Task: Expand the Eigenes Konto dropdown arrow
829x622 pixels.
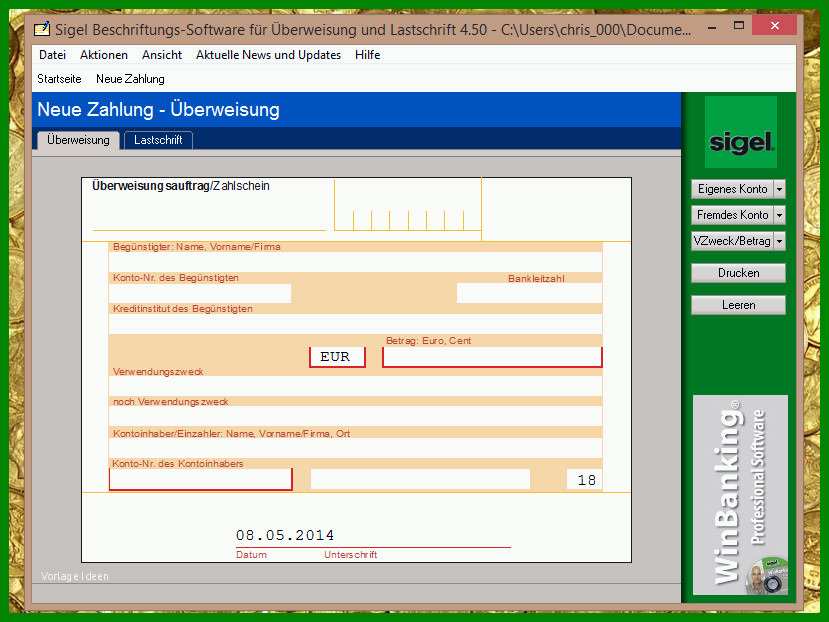Action: (x=779, y=189)
